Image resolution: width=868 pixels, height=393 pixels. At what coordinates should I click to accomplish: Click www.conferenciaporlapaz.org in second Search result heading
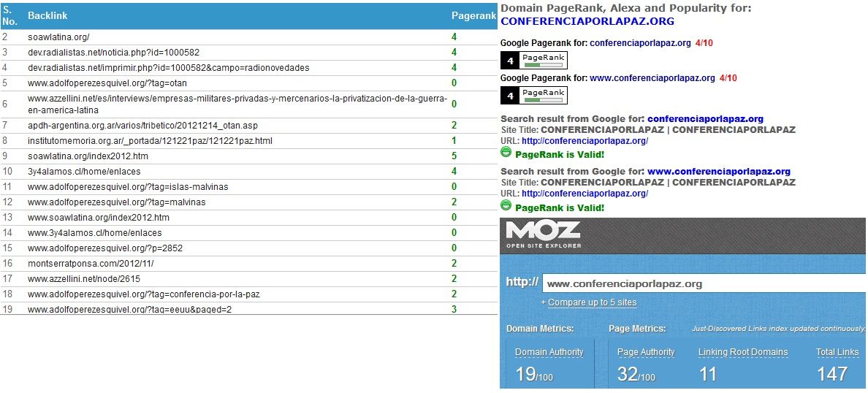click(719, 172)
